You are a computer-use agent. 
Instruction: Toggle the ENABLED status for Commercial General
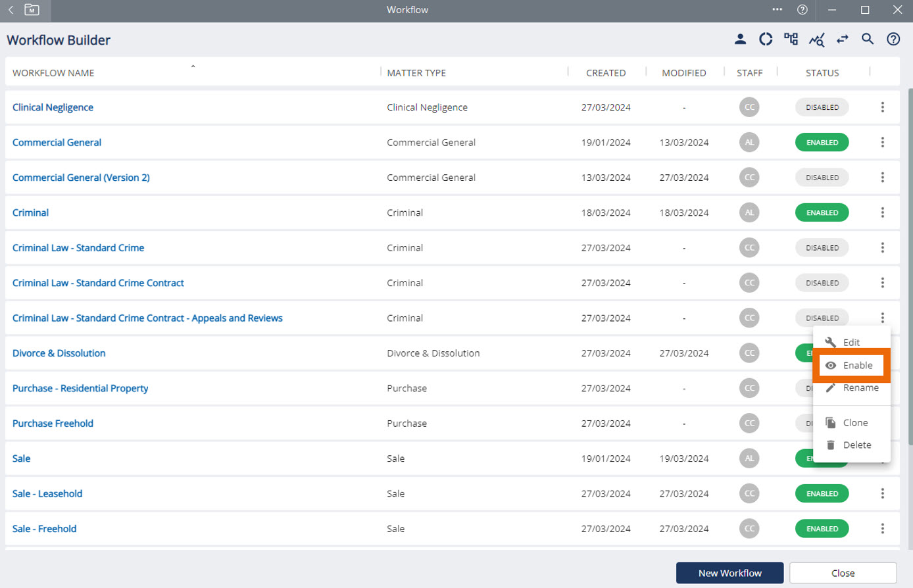(822, 143)
